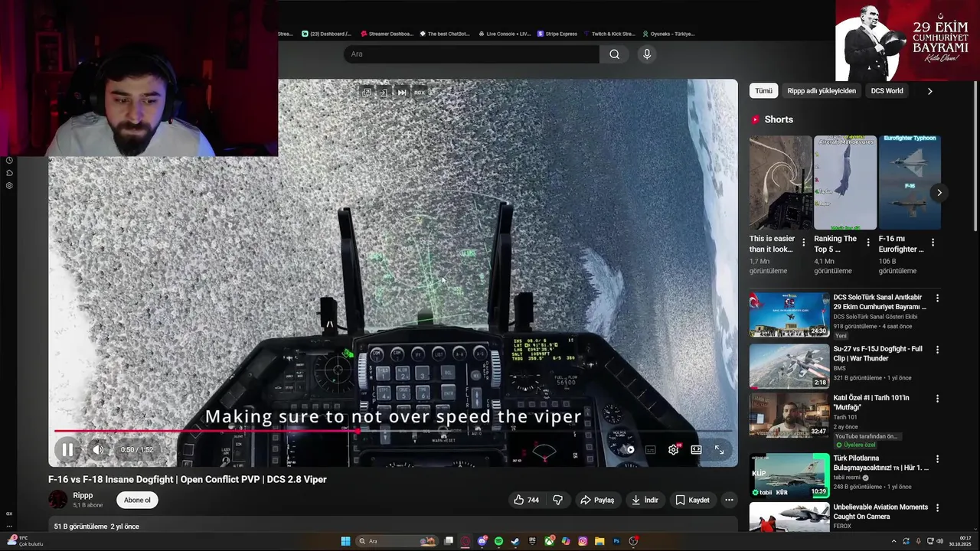Open Su-27 vs F-15J Dogfight video
This screenshot has width=980, height=551.
[789, 366]
